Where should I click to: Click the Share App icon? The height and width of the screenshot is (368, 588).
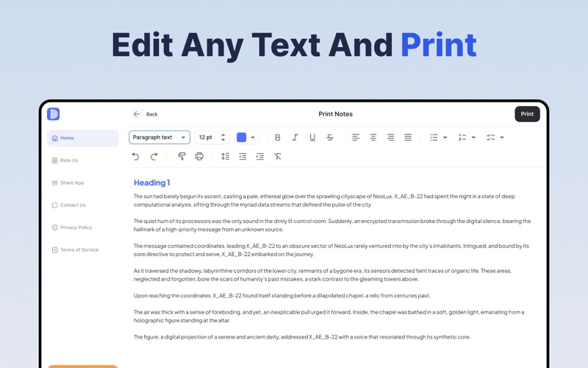[54, 183]
